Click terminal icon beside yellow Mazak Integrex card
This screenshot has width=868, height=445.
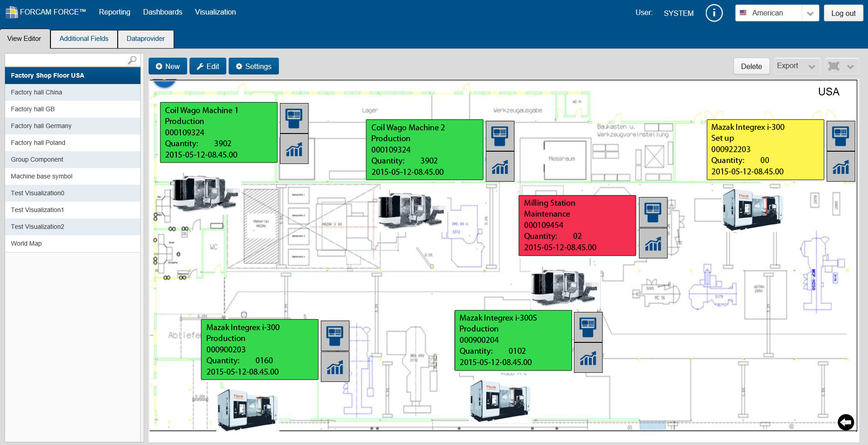click(840, 136)
